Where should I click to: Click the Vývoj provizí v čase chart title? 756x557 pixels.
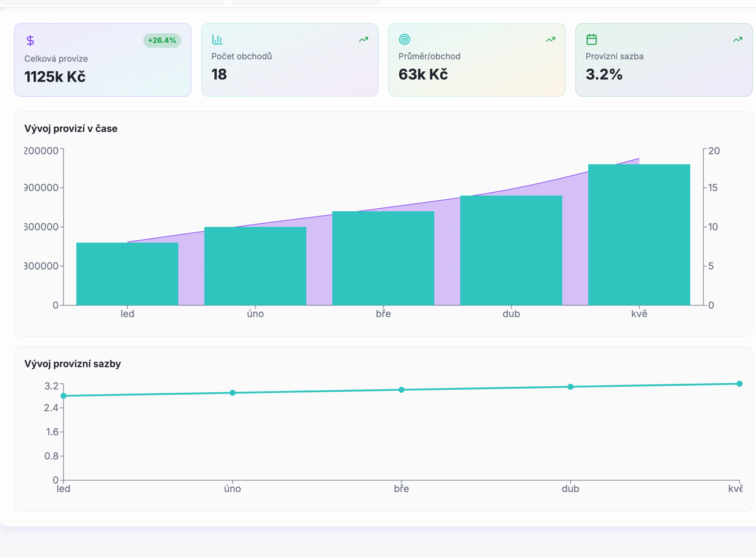click(71, 129)
